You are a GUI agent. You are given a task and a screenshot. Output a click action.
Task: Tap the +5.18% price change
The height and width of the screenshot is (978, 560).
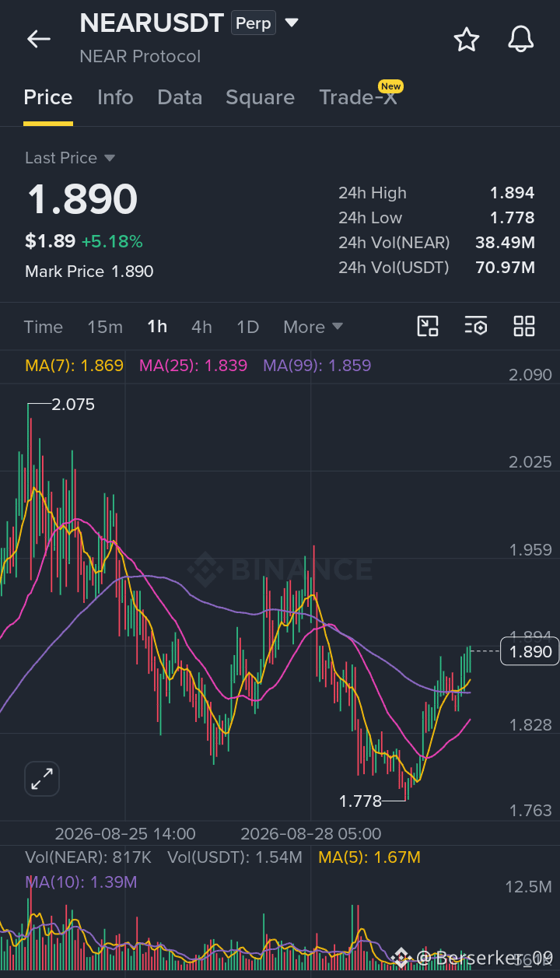(x=112, y=241)
